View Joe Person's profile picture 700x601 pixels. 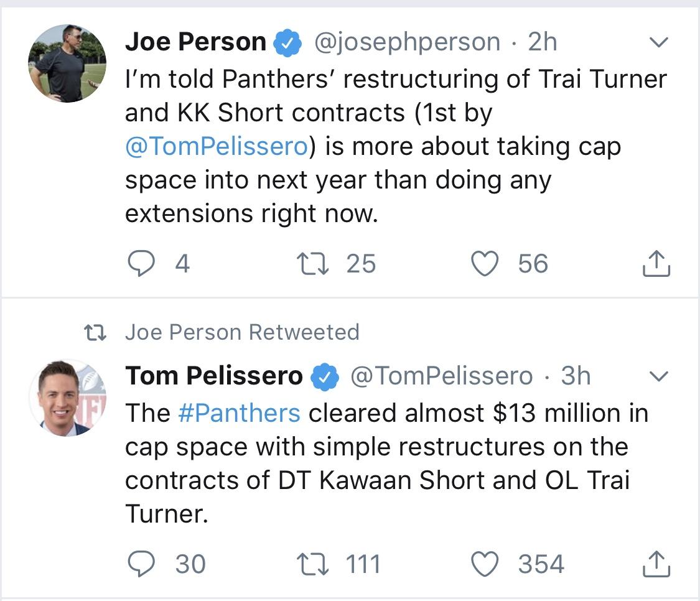(x=67, y=63)
